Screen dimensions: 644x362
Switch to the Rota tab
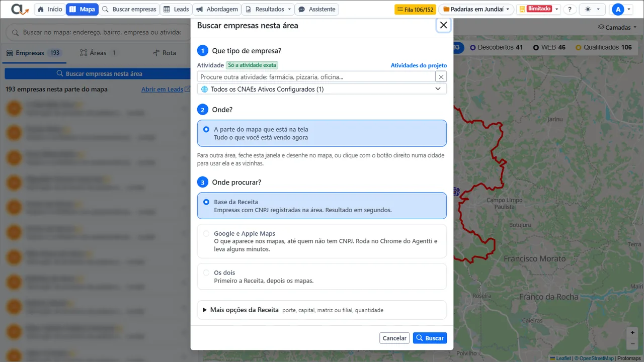click(x=164, y=53)
